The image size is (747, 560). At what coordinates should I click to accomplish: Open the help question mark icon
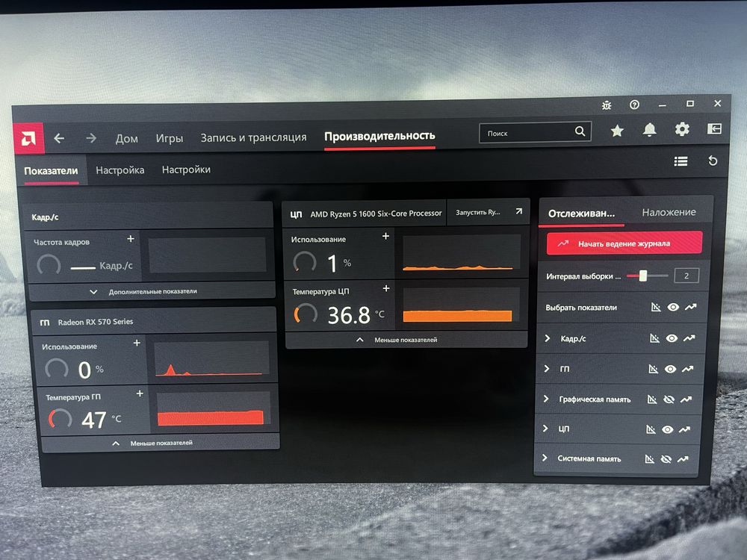[634, 105]
